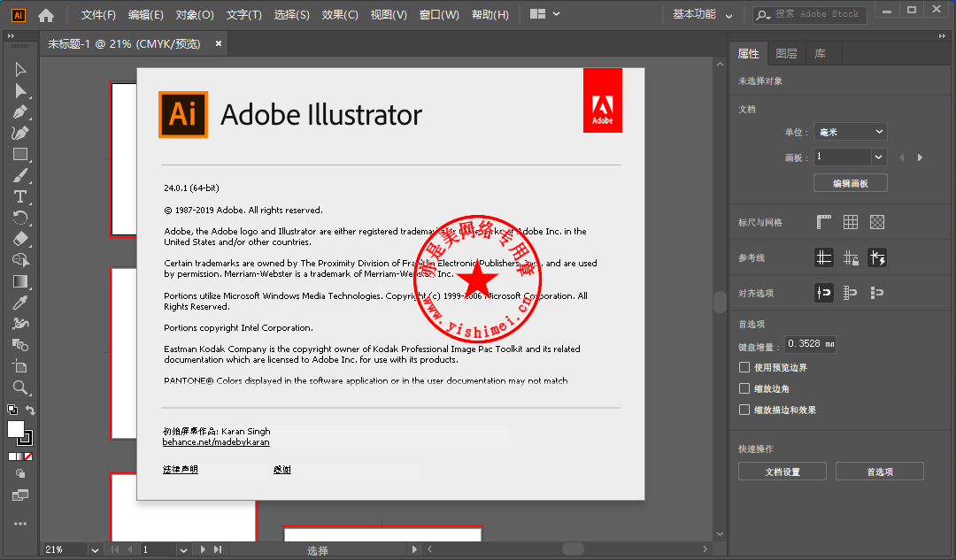Viewport: 956px width, 560px height.
Task: Open the 法律声明 link
Action: coord(180,469)
